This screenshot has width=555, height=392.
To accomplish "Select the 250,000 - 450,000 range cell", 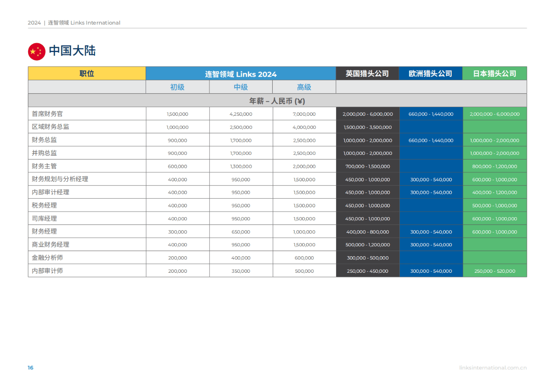I will 368,271.
